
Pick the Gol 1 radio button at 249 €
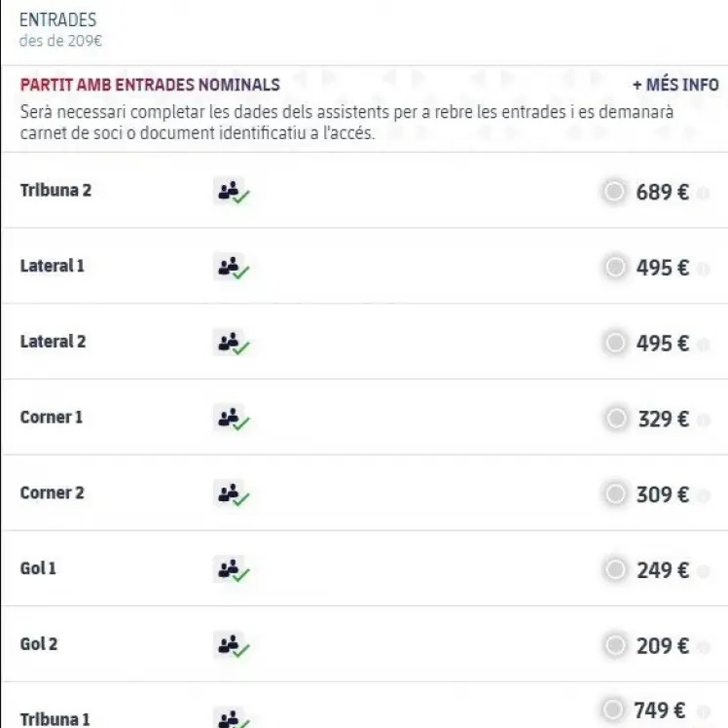pyautogui.click(x=616, y=569)
